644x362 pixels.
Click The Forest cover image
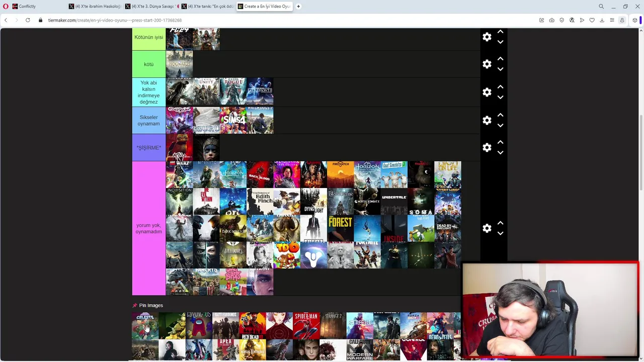tap(340, 228)
